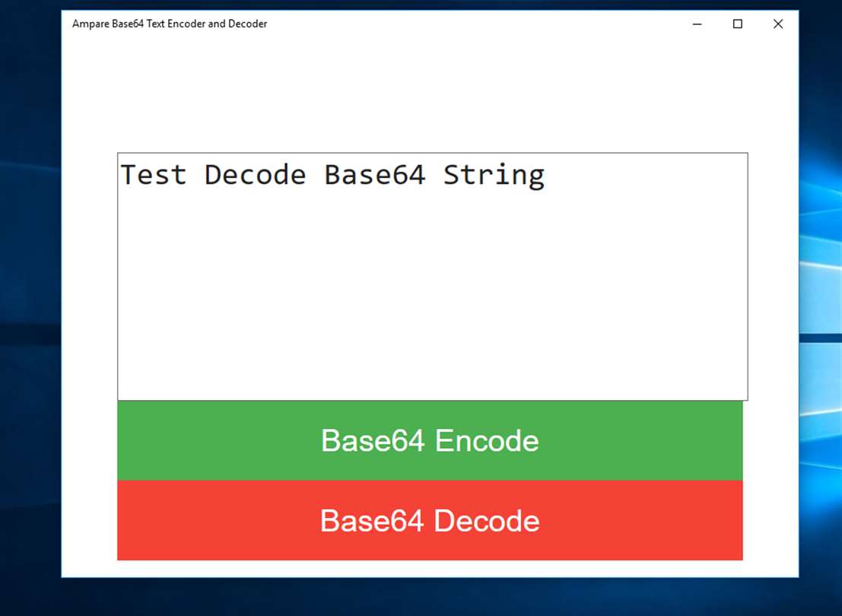Click the title bar's empty middle area
This screenshot has width=842, height=616.
472,24
